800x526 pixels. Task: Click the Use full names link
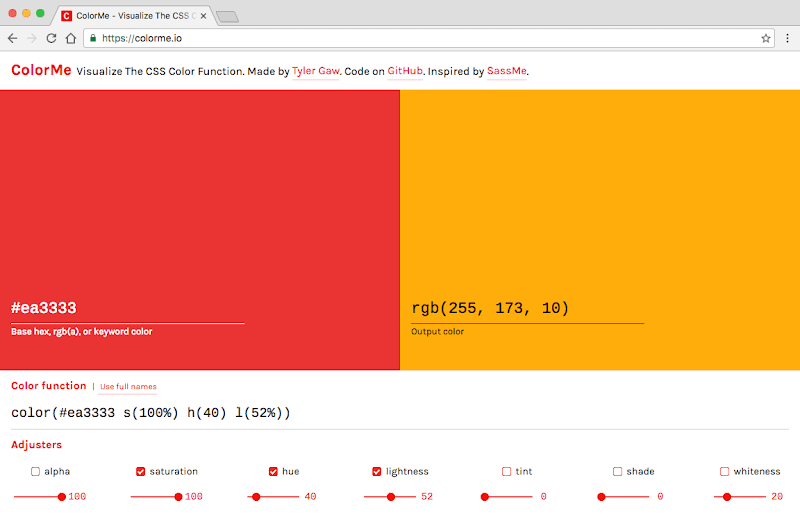pos(128,387)
